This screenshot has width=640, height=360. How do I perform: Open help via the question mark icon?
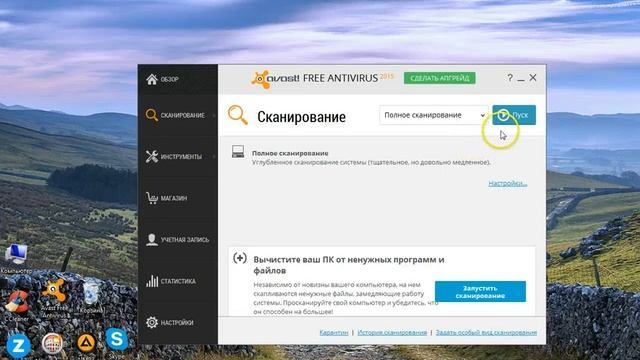pyautogui.click(x=510, y=78)
